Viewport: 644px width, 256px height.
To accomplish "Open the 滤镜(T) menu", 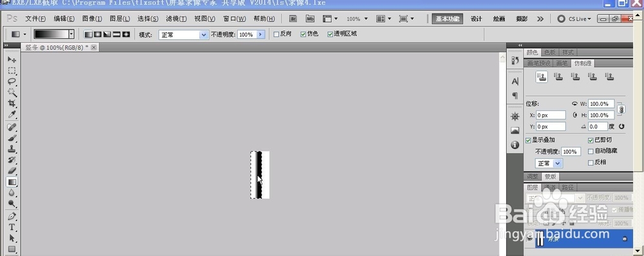I will point(176,19).
